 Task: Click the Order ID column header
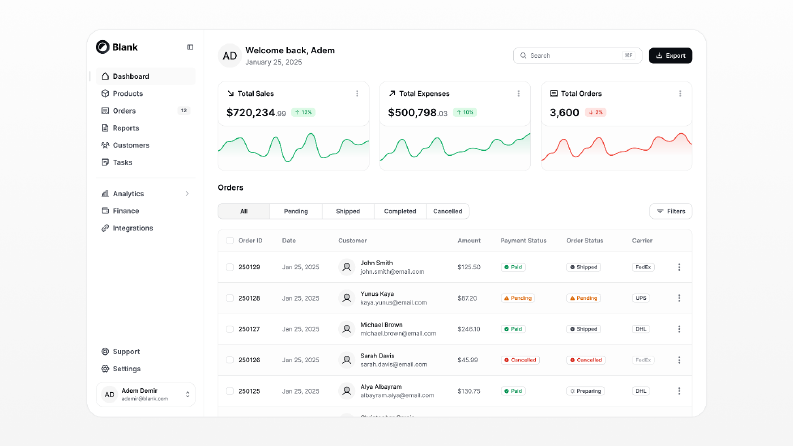point(250,241)
